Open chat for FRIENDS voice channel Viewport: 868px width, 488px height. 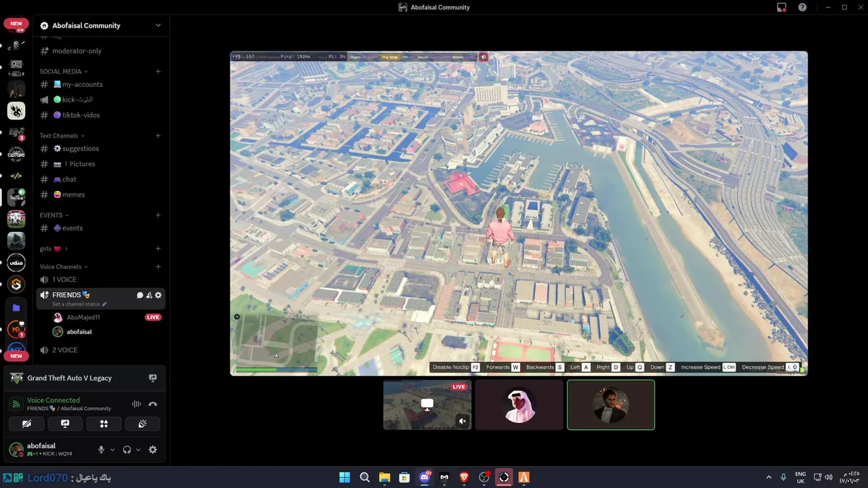[x=140, y=296]
